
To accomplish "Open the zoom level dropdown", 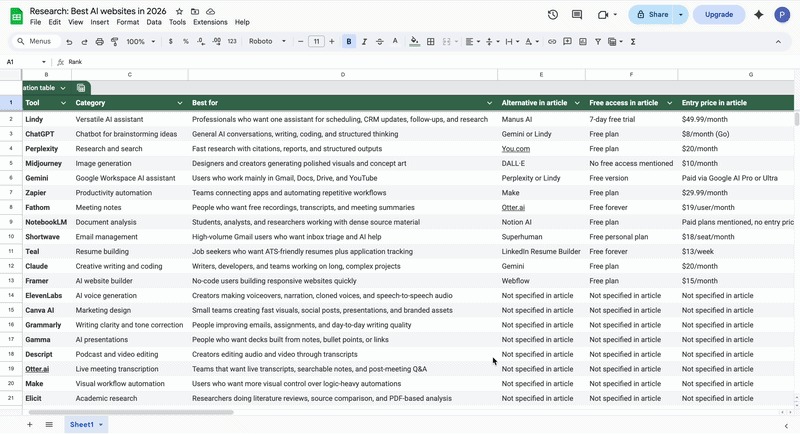I will 141,42.
